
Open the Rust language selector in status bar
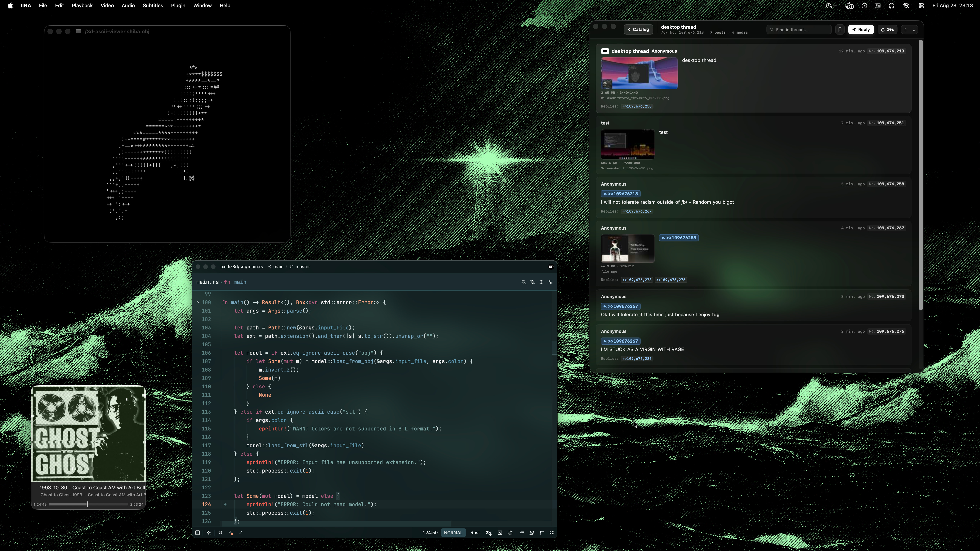tap(475, 533)
